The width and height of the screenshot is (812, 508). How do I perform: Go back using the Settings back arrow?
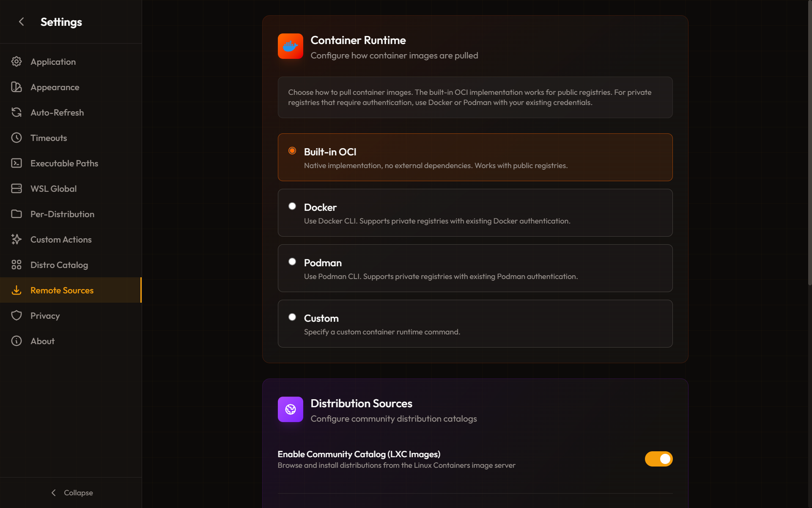click(x=22, y=22)
